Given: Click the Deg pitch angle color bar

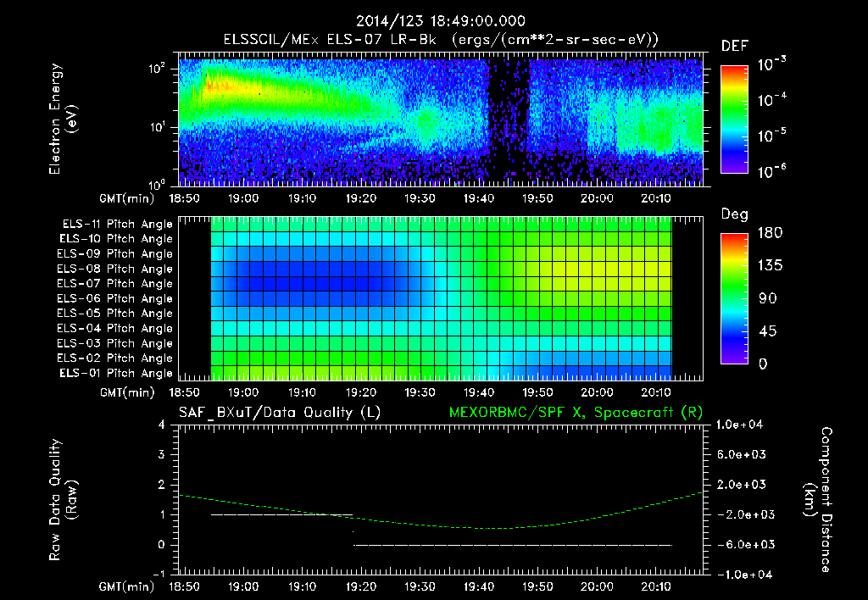Looking at the screenshot, I should point(734,298).
